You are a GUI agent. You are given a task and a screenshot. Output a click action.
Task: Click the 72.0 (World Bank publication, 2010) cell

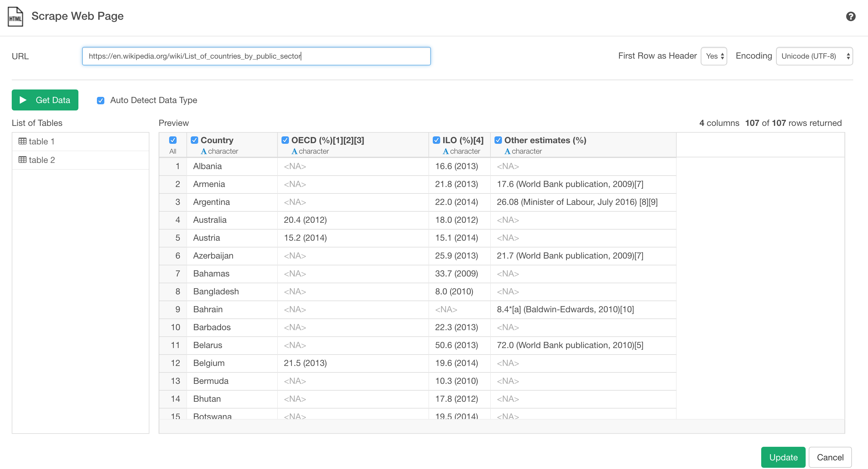click(x=583, y=345)
